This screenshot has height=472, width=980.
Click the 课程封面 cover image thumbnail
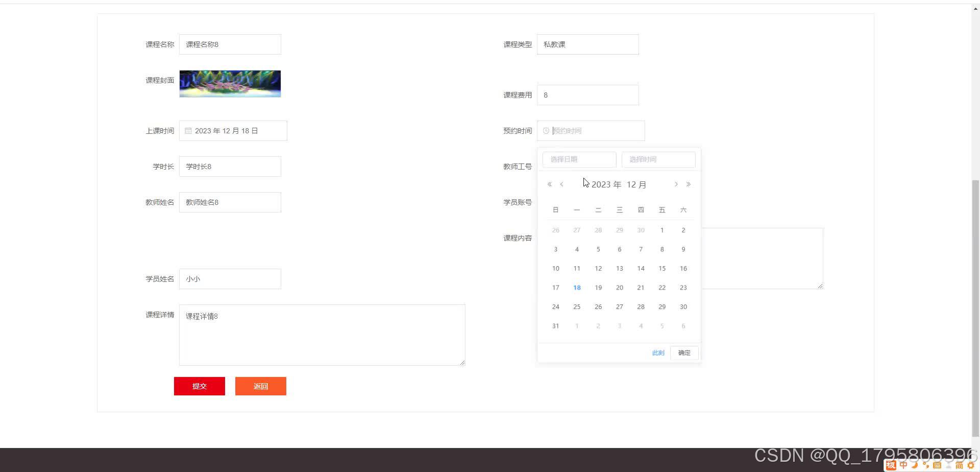[x=230, y=84]
